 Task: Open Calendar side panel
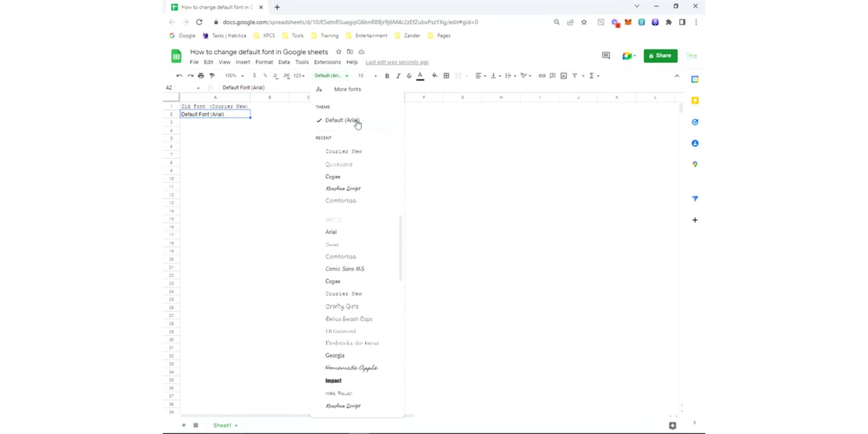tap(695, 79)
